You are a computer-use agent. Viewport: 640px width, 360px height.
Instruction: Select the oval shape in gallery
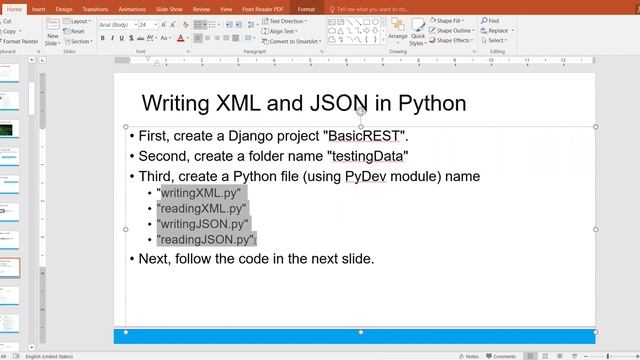(x=375, y=22)
